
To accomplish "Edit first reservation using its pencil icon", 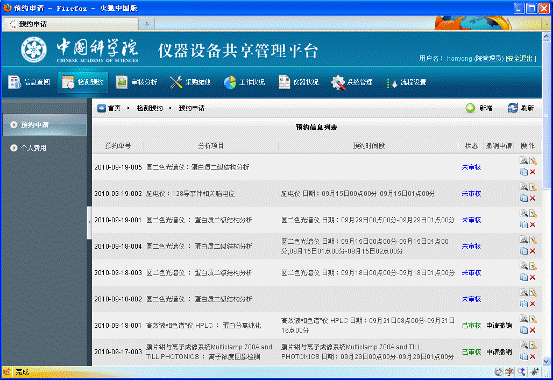I will coord(533,161).
